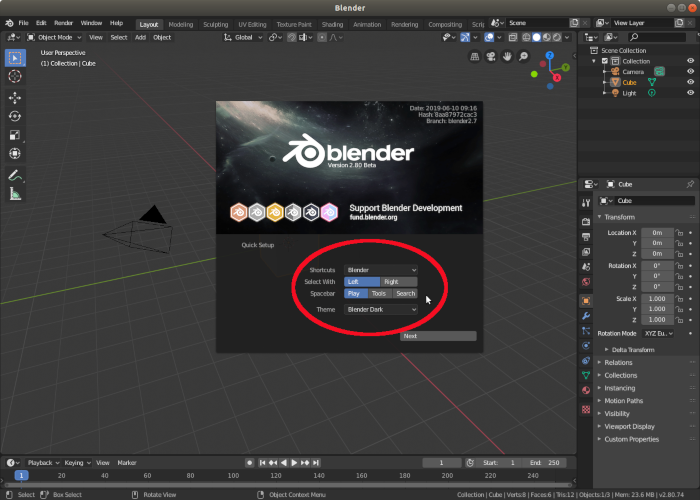Pick the Scale tool

point(15,135)
